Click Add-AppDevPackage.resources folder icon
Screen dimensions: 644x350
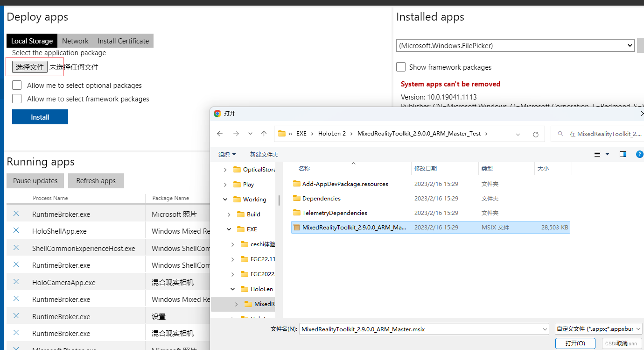tap(296, 184)
